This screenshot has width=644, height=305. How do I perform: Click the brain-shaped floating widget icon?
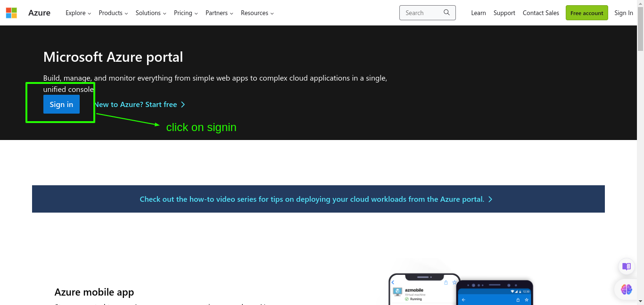pos(626,289)
